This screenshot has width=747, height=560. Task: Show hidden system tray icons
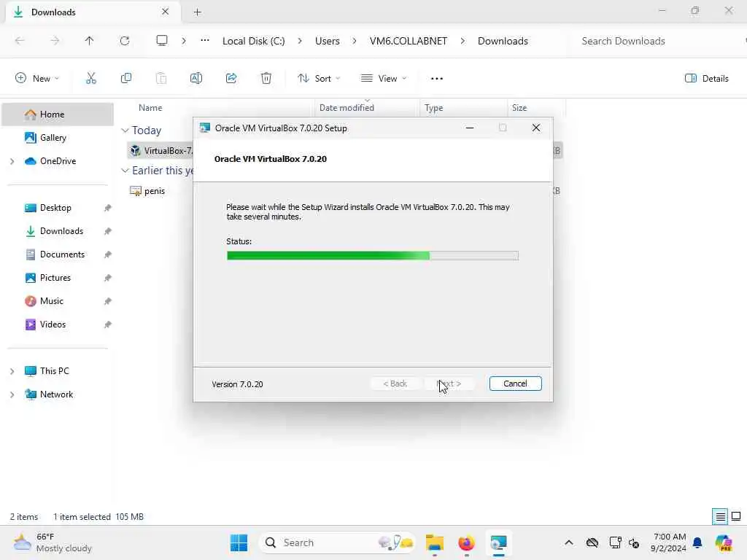pos(569,542)
